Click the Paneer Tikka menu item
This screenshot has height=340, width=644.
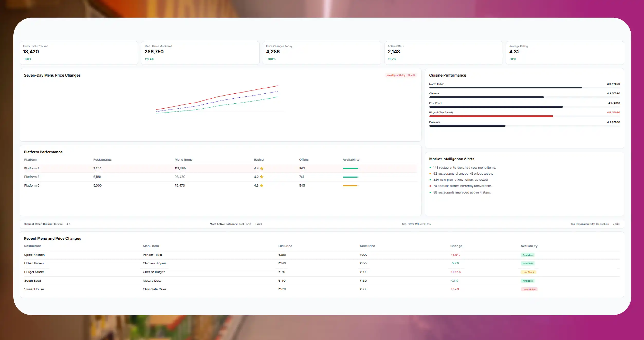pyautogui.click(x=152, y=255)
